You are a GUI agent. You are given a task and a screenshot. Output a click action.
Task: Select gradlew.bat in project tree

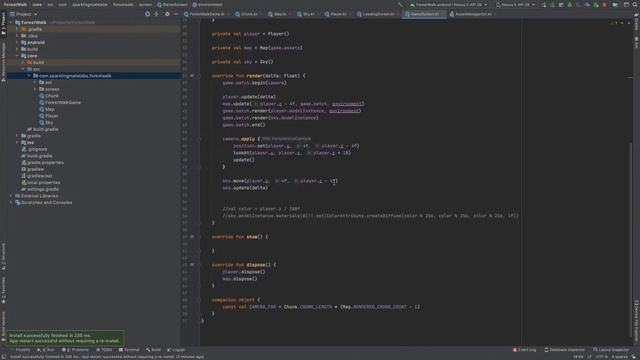(x=37, y=176)
